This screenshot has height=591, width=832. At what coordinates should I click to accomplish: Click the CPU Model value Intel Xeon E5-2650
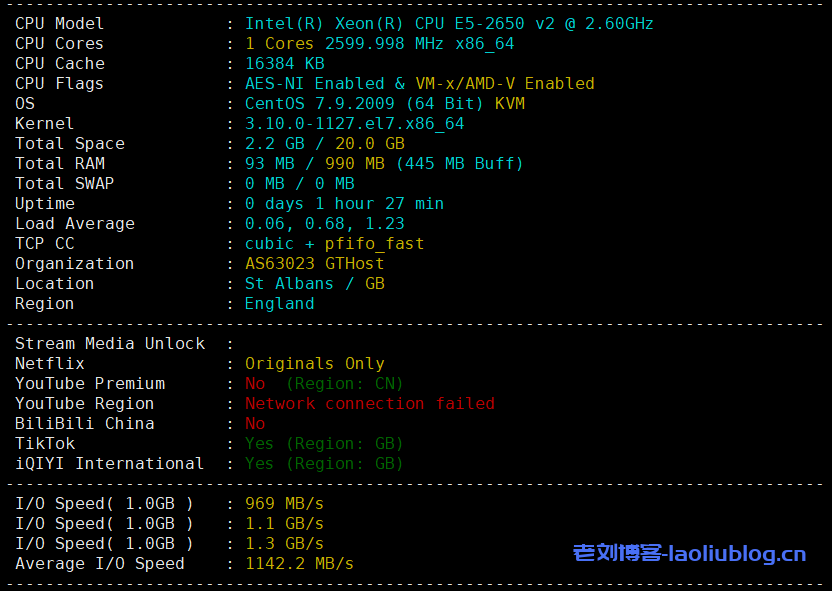click(x=449, y=23)
